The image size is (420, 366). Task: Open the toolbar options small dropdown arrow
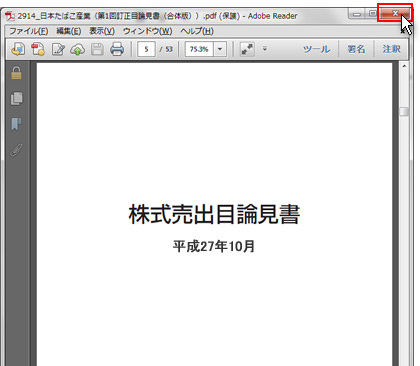[265, 49]
